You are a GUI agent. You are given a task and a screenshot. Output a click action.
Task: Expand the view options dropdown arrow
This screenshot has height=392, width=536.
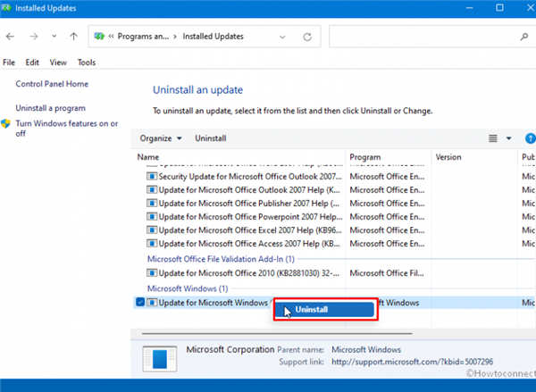point(508,138)
